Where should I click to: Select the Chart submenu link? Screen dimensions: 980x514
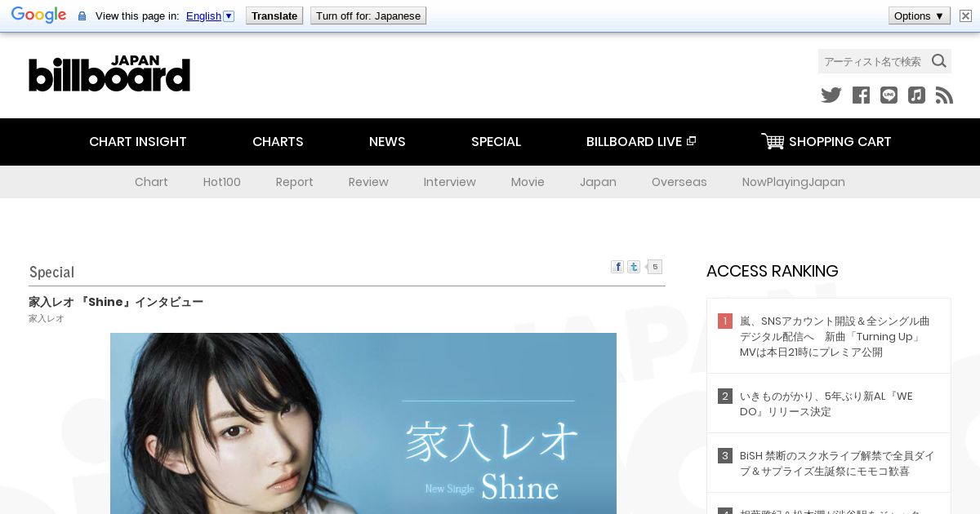tap(151, 182)
